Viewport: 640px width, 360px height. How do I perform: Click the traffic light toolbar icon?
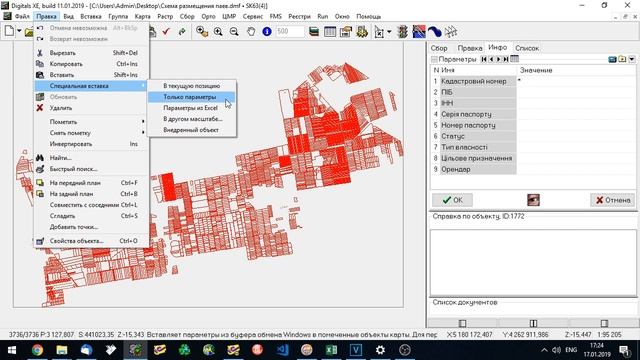pyautogui.click(x=403, y=31)
